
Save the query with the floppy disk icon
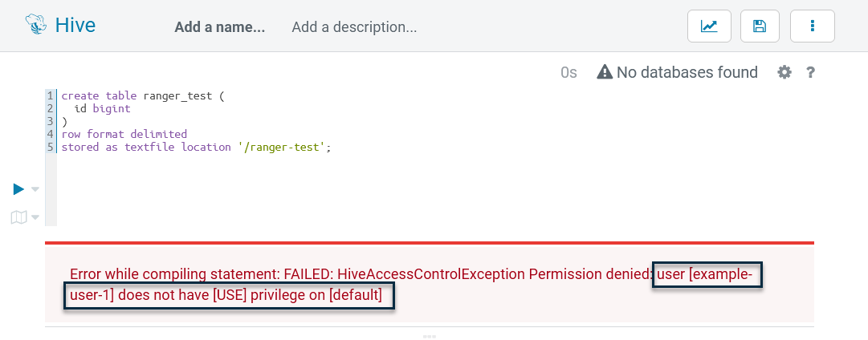[759, 26]
